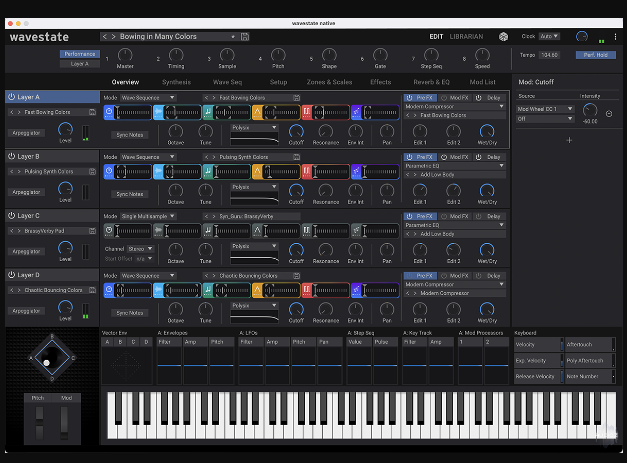
Task: Open the three-dot options menu
Action: 615,37
